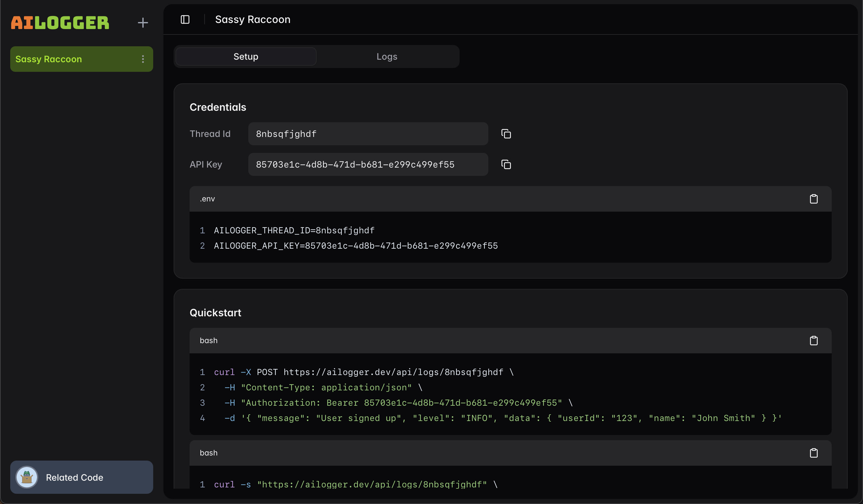Image resolution: width=863 pixels, height=504 pixels.
Task: Click the Related Code avatar icon
Action: pyautogui.click(x=27, y=477)
